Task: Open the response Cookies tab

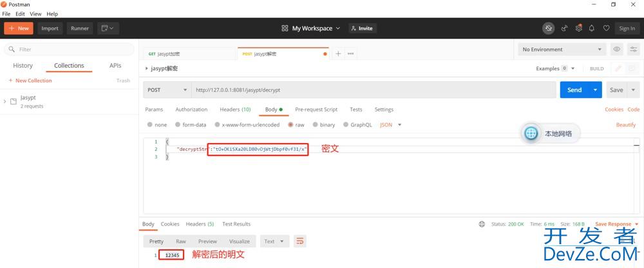Action: pos(170,224)
